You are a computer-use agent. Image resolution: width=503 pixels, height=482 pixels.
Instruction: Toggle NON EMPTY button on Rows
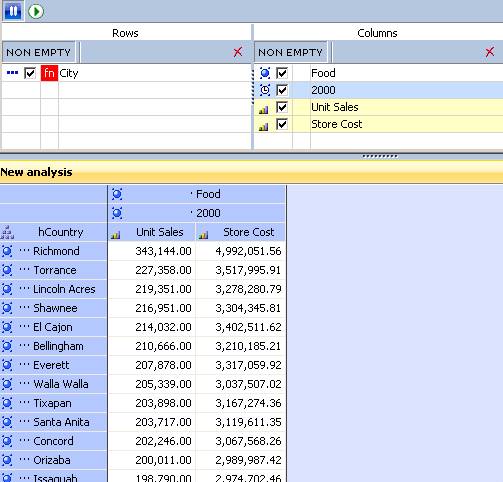[x=39, y=52]
